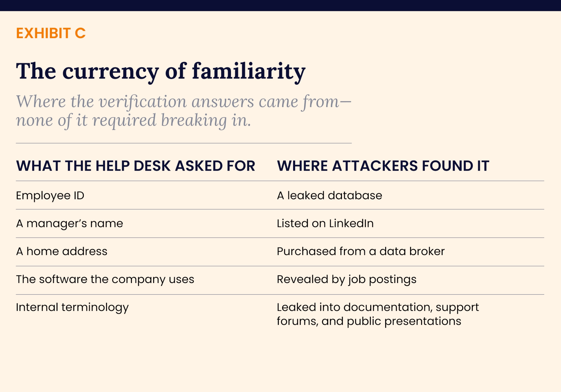Select the A home address cell
This screenshot has width=561, height=392.
click(x=62, y=251)
